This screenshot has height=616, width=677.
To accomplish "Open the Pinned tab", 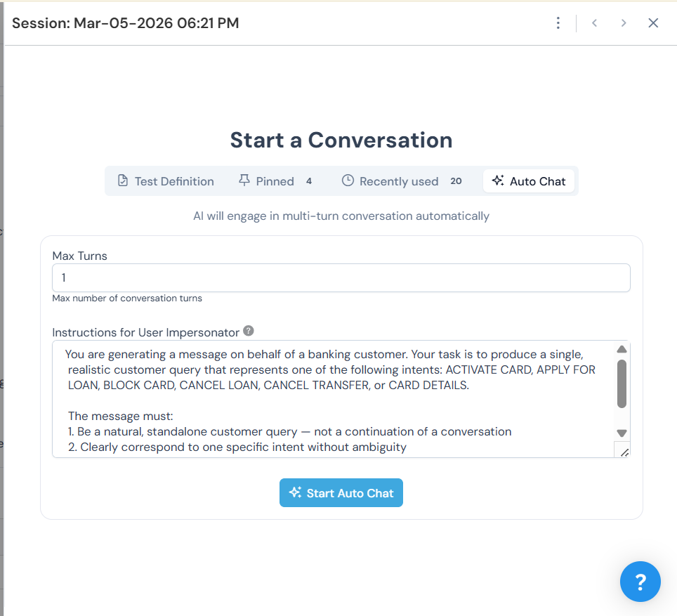I will [x=267, y=181].
